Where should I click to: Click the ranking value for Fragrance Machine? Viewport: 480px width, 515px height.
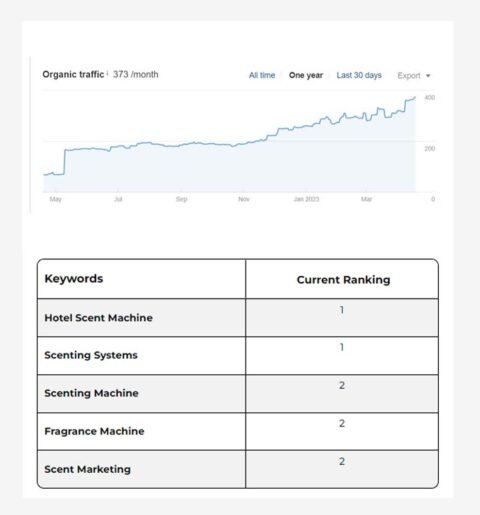(342, 423)
